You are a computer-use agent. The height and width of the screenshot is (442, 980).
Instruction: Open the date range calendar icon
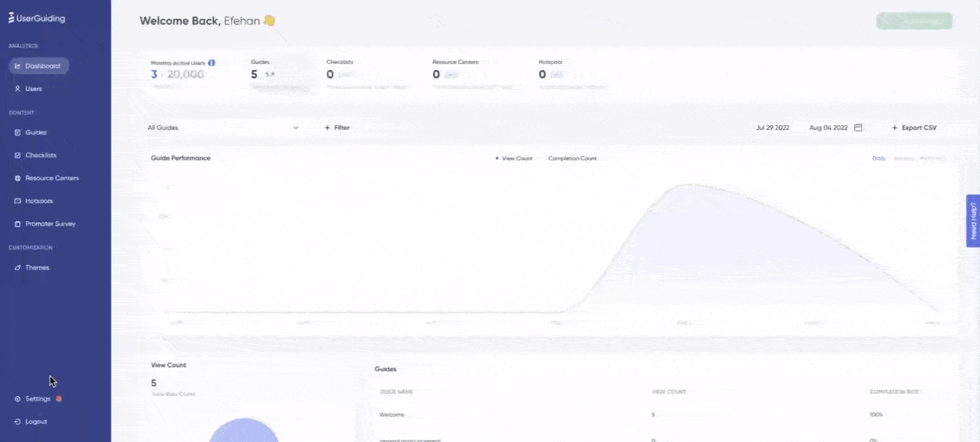point(858,128)
